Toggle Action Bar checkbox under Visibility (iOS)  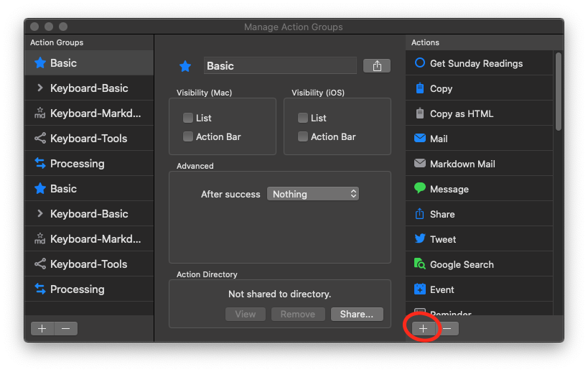pyautogui.click(x=303, y=136)
